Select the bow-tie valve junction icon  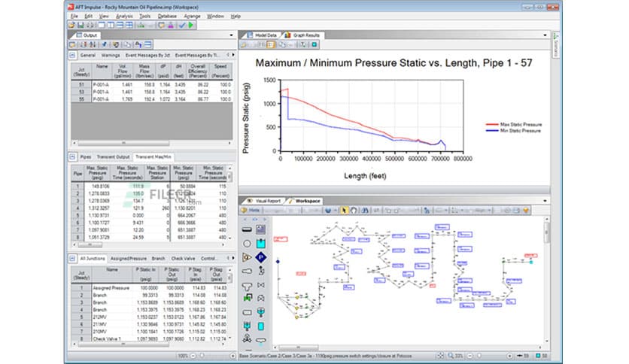261,285
